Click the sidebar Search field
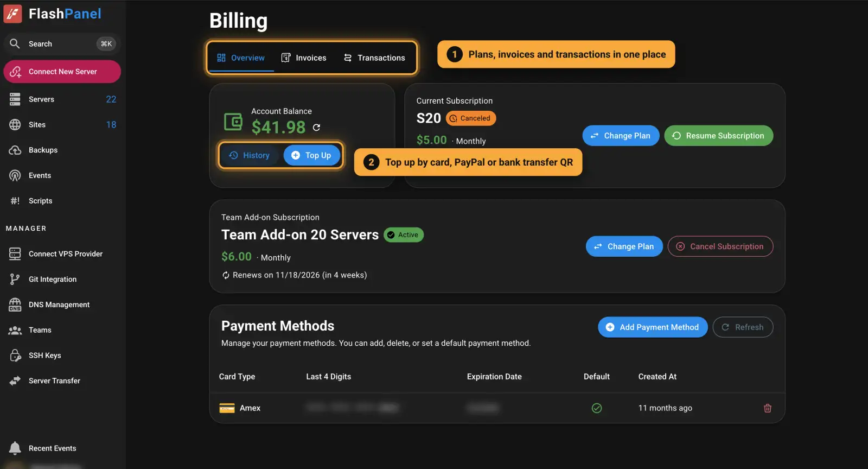This screenshot has height=469, width=868. point(62,44)
